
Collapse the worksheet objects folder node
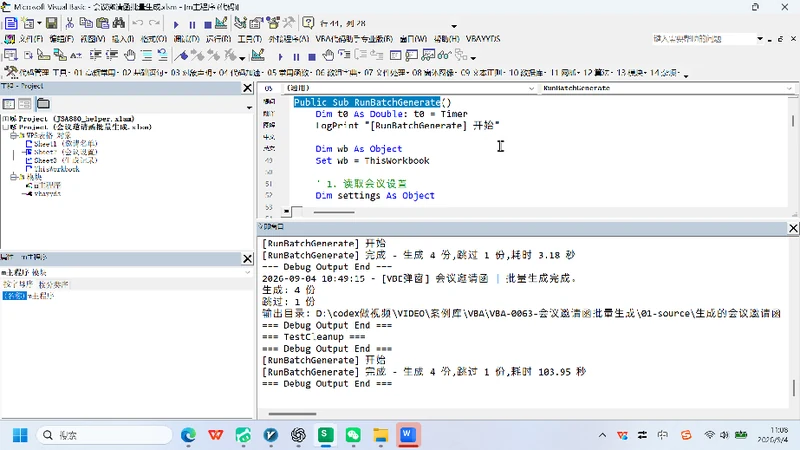coord(13,136)
